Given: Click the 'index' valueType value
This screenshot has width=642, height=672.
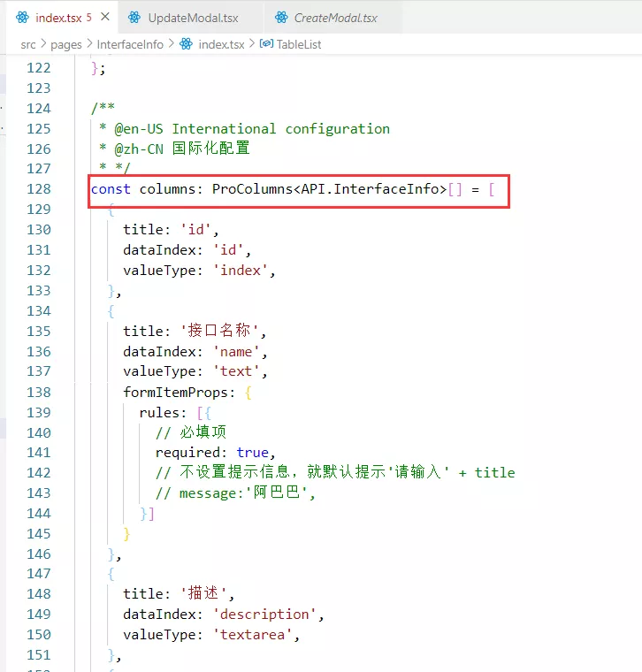Looking at the screenshot, I should [240, 271].
